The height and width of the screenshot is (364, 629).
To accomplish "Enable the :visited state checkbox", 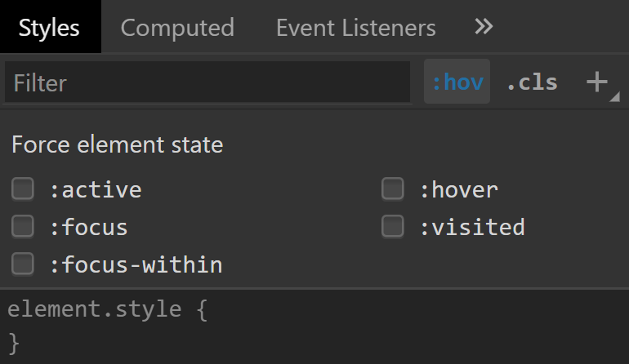I will pyautogui.click(x=393, y=226).
